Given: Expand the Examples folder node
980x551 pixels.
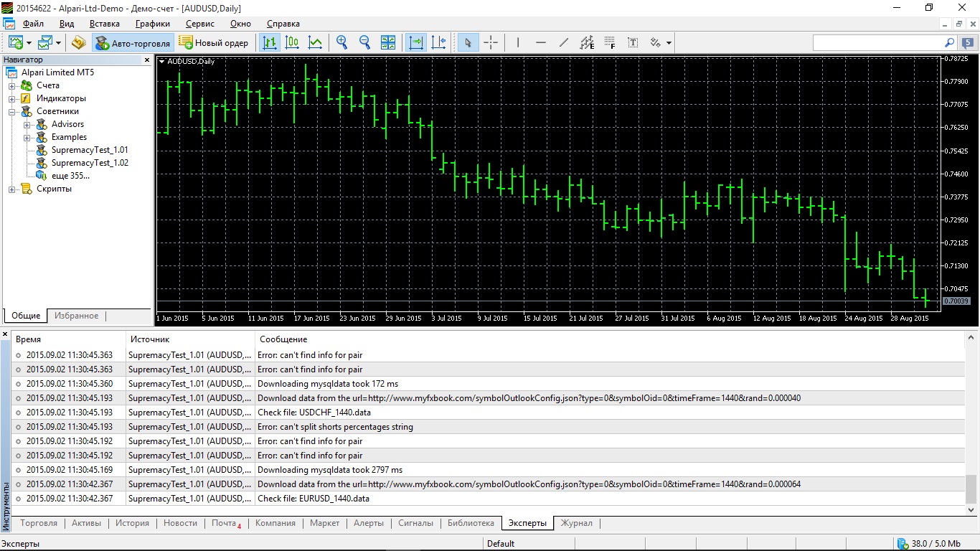Looking at the screenshot, I should [27, 138].
